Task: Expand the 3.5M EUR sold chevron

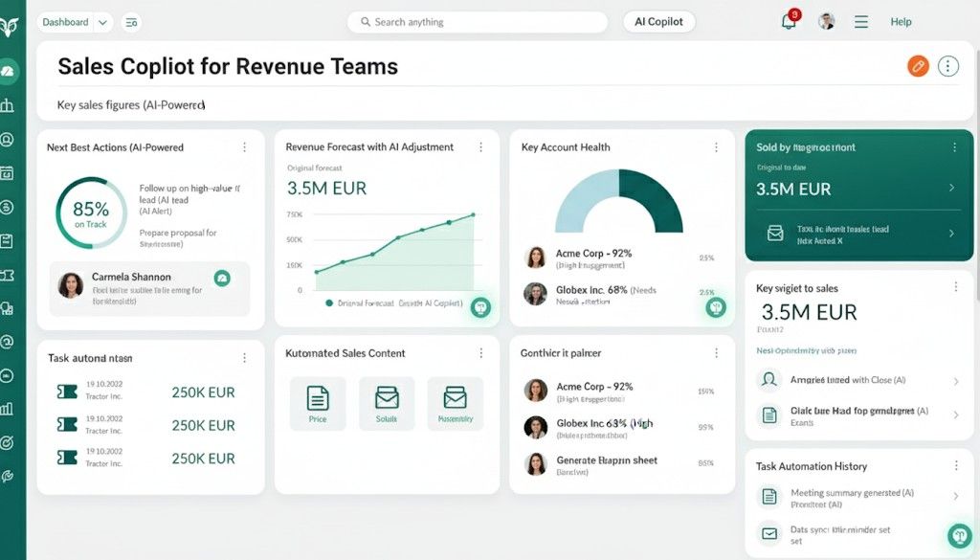Action: pos(951,189)
